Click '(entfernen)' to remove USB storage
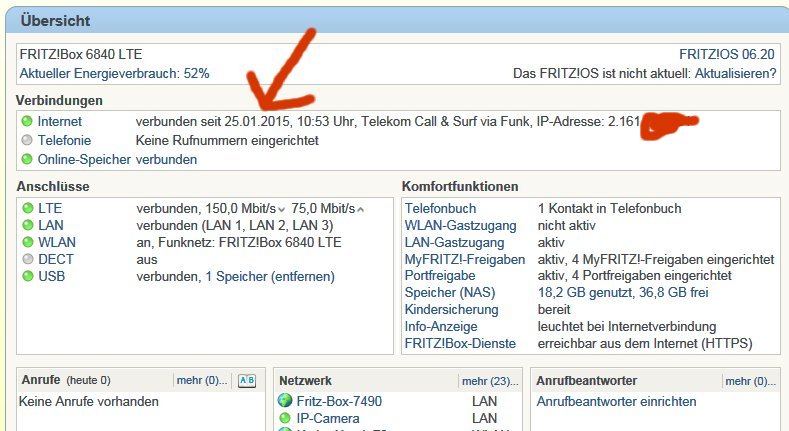The height and width of the screenshot is (431, 789). pos(303,277)
